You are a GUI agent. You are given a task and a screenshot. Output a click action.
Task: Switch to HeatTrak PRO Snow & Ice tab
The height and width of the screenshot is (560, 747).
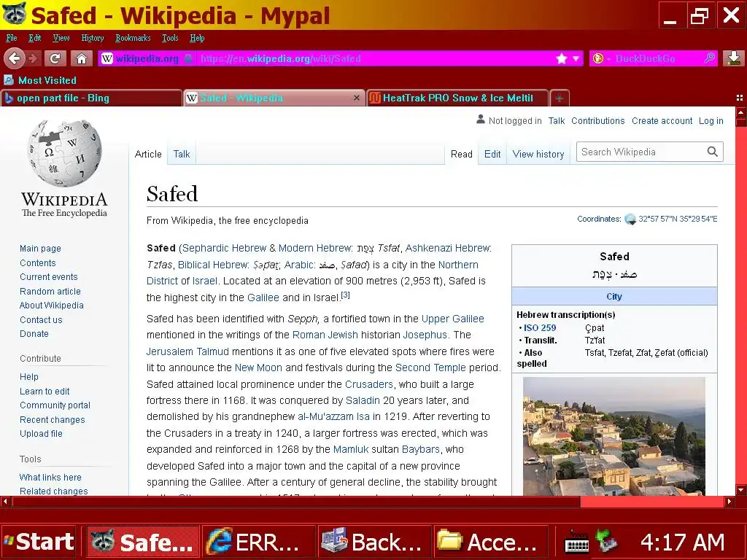click(x=458, y=98)
